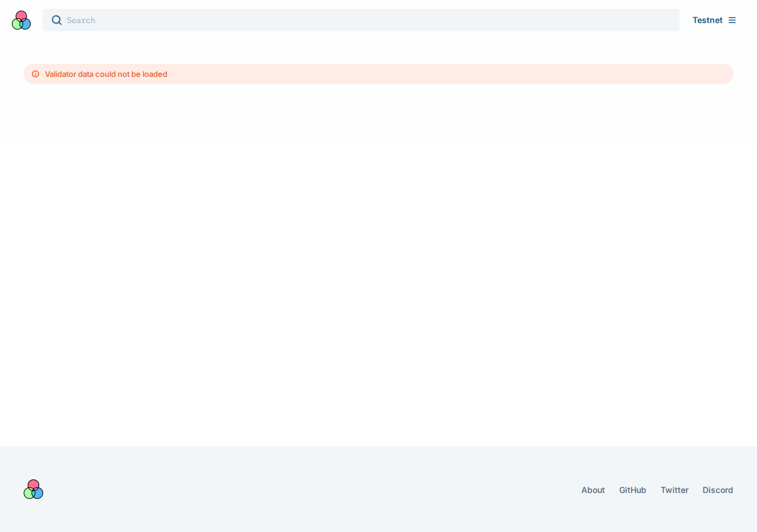
Task: Visit the GitHub footer link
Action: [633, 490]
